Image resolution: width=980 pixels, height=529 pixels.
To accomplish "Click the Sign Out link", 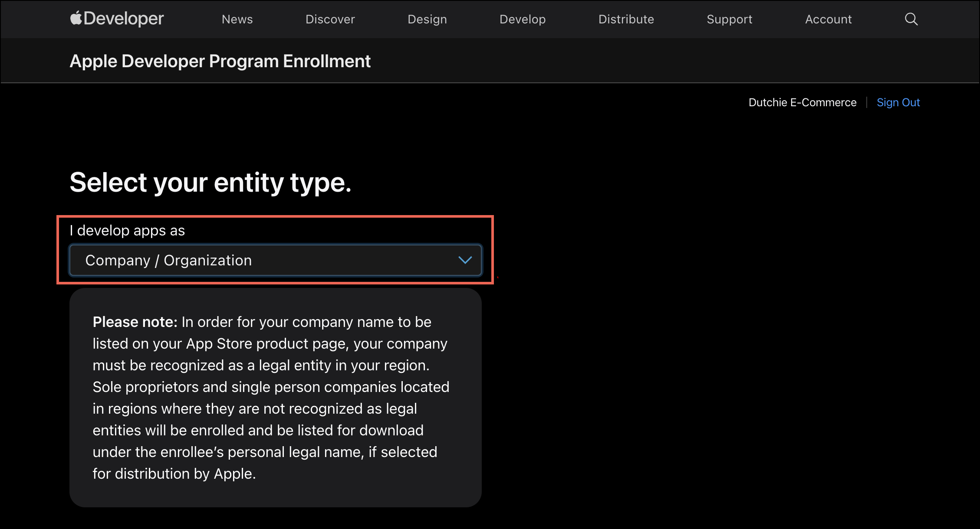I will click(898, 102).
